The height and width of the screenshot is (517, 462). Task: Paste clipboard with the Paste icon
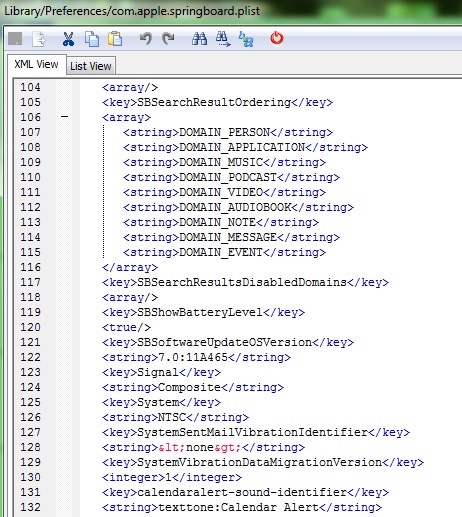(115, 39)
